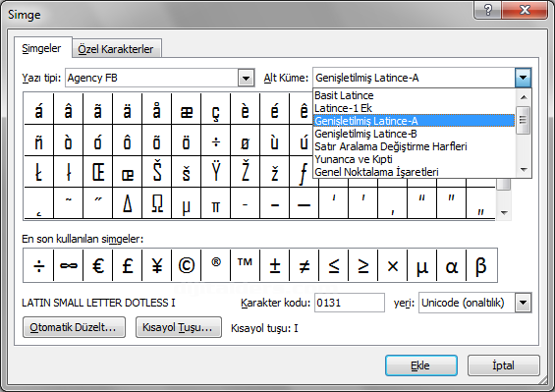555x392 pixels.
Task: Choose the β beta recently used symbol
Action: pos(481,265)
